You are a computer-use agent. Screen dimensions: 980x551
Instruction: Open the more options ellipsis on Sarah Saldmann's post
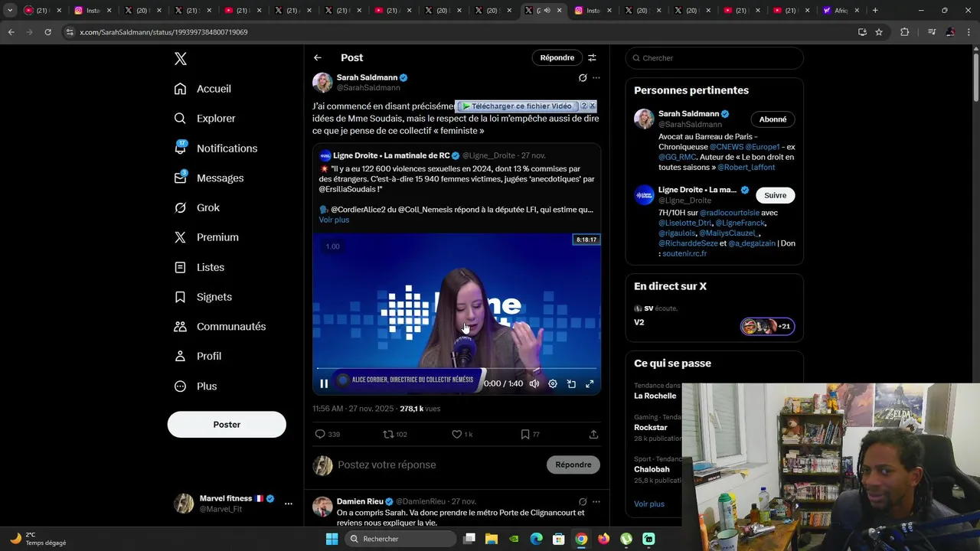point(596,78)
